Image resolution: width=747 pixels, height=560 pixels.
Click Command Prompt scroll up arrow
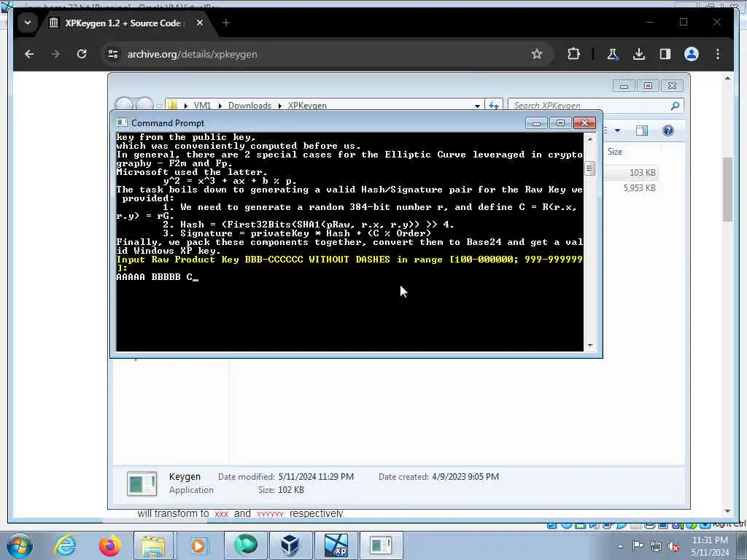pos(590,139)
